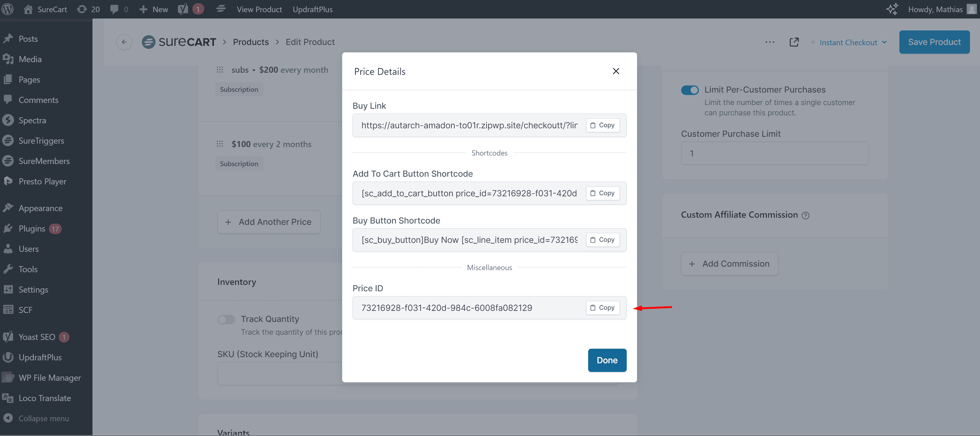
Task: Copy the Price ID value
Action: (602, 307)
